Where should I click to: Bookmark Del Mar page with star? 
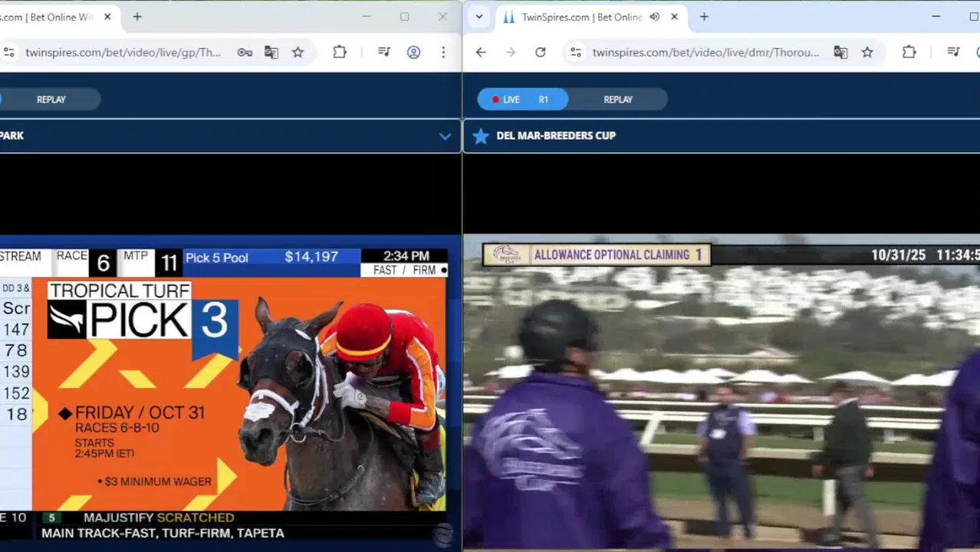867,52
